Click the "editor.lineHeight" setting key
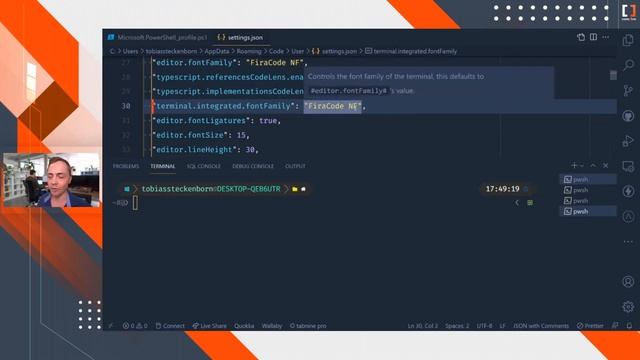 tap(194, 150)
